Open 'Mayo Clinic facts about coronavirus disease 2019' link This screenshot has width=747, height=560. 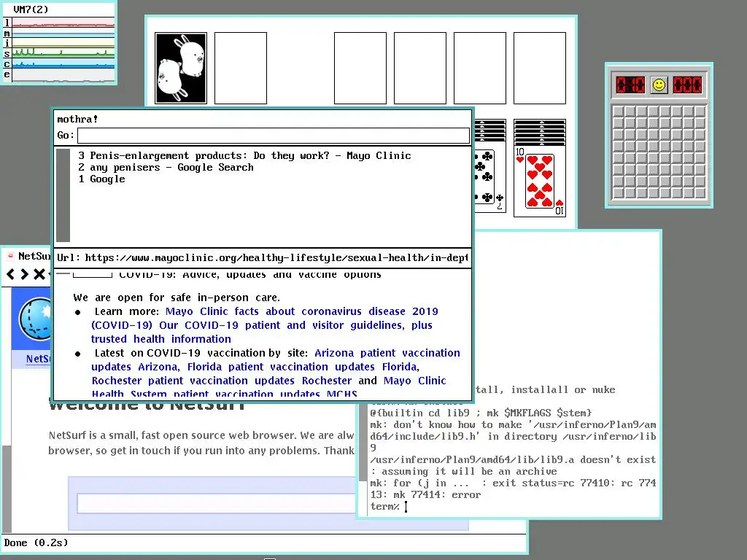click(301, 311)
